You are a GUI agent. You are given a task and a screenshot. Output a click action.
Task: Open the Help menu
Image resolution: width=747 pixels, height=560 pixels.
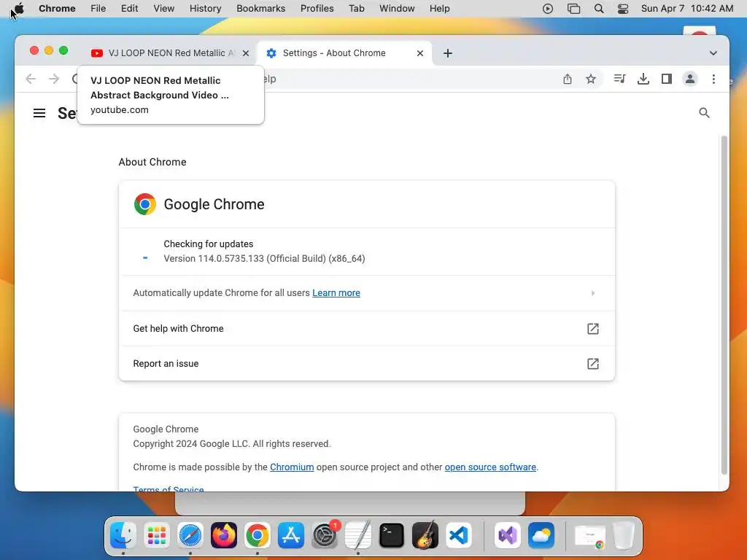(439, 9)
